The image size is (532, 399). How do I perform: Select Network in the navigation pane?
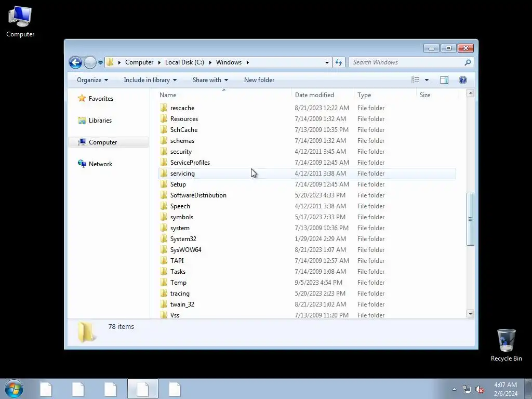click(x=100, y=164)
